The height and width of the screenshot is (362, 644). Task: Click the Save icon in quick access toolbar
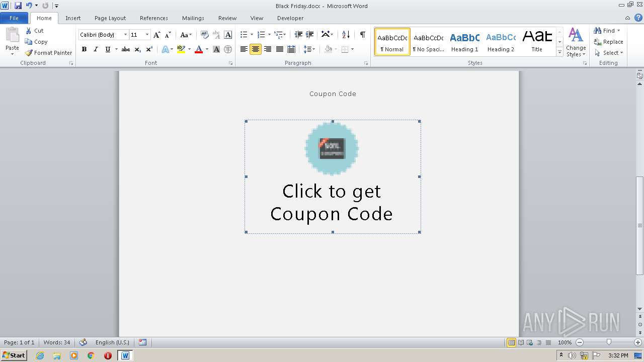click(x=18, y=6)
